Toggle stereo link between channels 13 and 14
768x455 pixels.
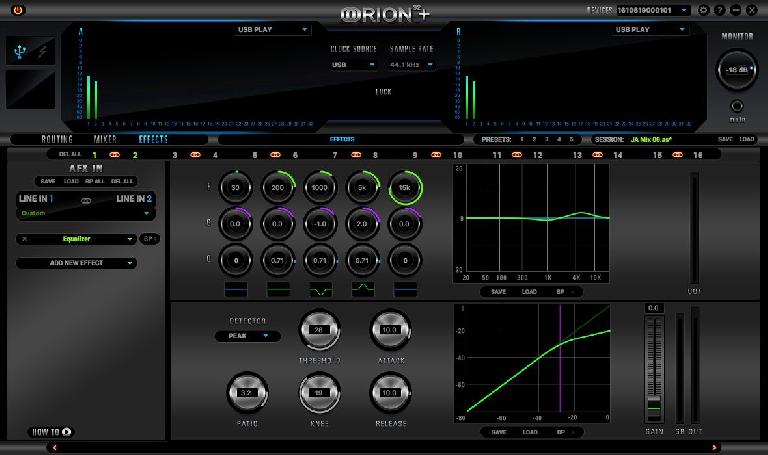[597, 155]
